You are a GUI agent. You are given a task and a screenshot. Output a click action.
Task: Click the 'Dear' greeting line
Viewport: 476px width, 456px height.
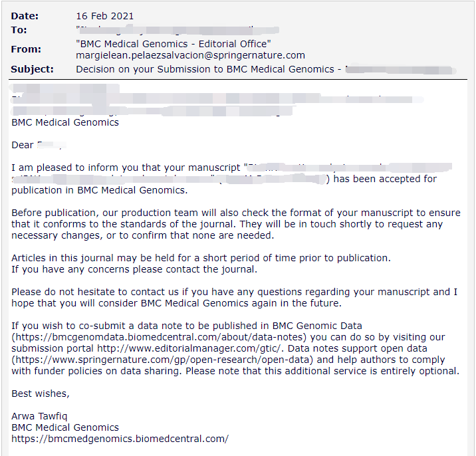click(x=39, y=145)
